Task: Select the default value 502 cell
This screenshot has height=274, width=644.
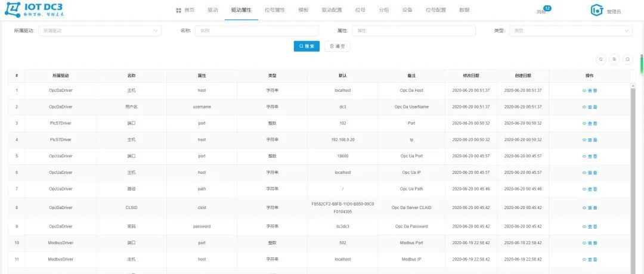Action: [342, 243]
